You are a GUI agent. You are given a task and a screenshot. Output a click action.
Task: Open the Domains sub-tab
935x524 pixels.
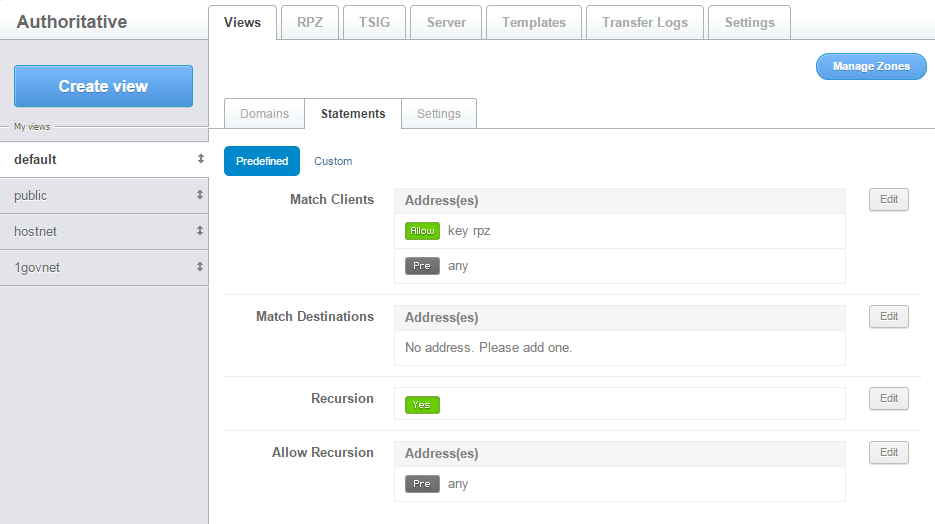[264, 114]
